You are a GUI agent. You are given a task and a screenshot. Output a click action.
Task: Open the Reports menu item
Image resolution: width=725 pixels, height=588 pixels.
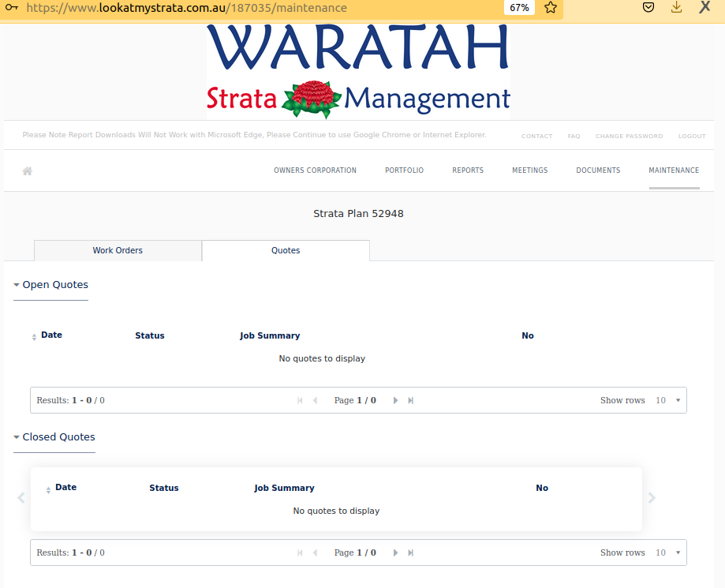point(468,170)
